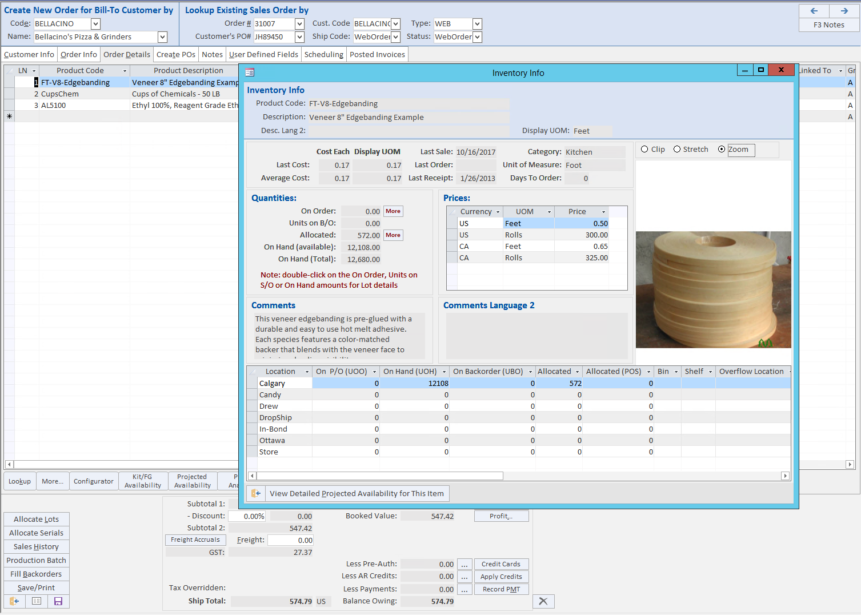861x616 pixels.
Task: Click the purple save diskette icon
Action: (x=58, y=601)
